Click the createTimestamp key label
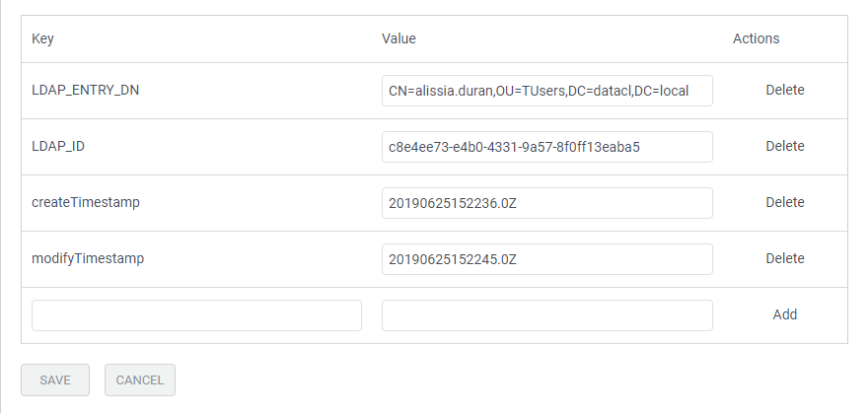The height and width of the screenshot is (413, 868). (86, 202)
